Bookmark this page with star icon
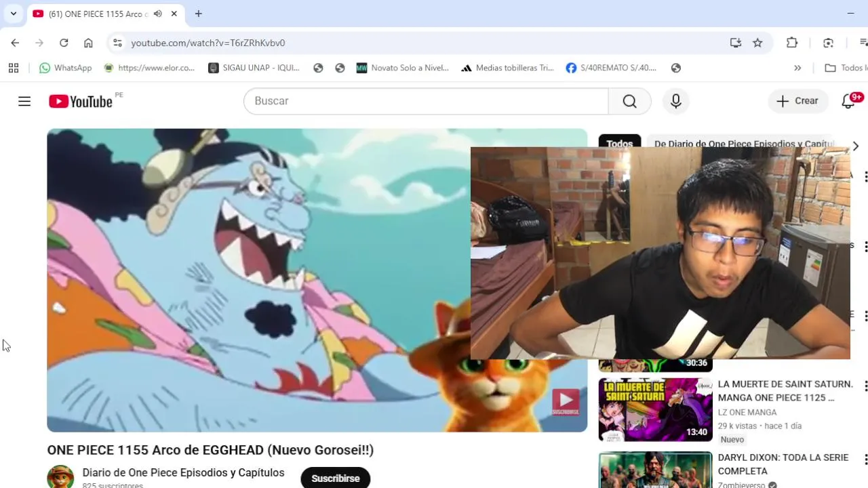This screenshot has width=868, height=488. pyautogui.click(x=757, y=43)
